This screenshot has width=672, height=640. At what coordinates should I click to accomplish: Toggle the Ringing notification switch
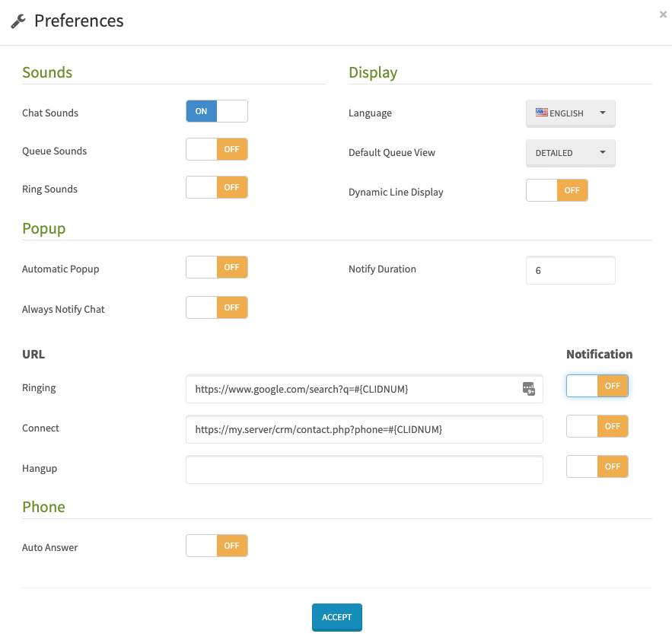tap(597, 386)
